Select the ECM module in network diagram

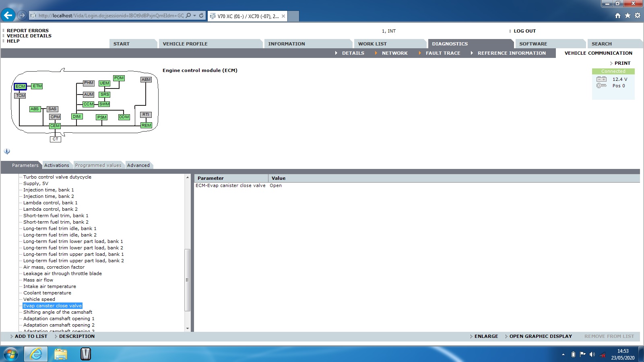(x=20, y=86)
